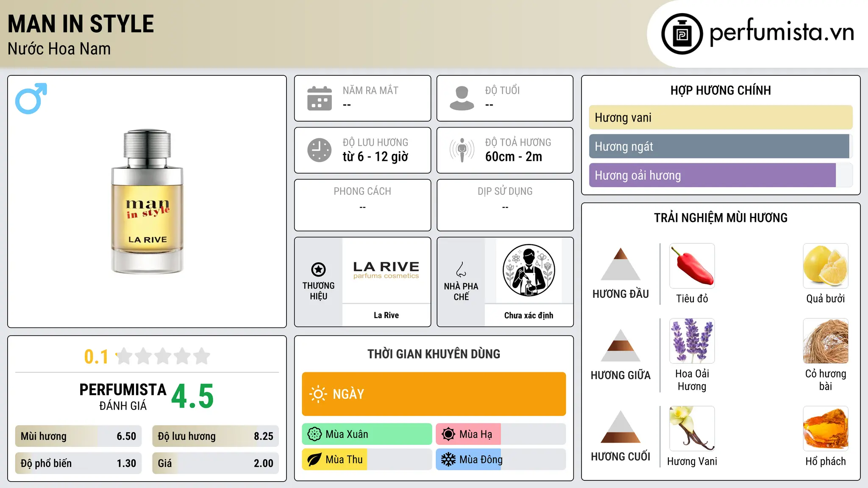This screenshot has height=488, width=868.
Task: Select the Hương Vani vanilla image
Action: point(692,429)
